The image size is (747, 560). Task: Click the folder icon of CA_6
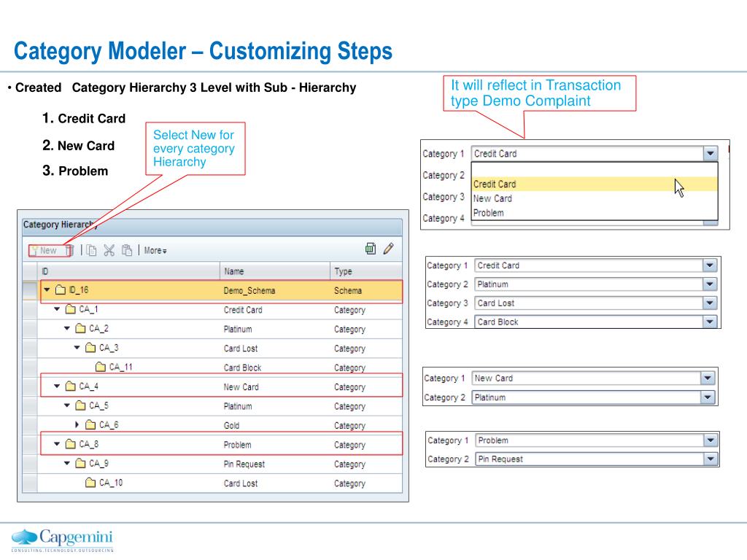pyautogui.click(x=90, y=425)
